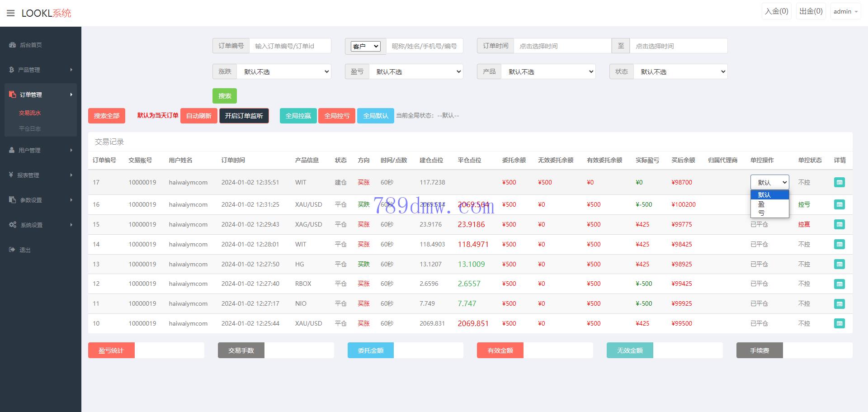
Task: Open 平仓日志 submenu item
Action: pyautogui.click(x=30, y=128)
